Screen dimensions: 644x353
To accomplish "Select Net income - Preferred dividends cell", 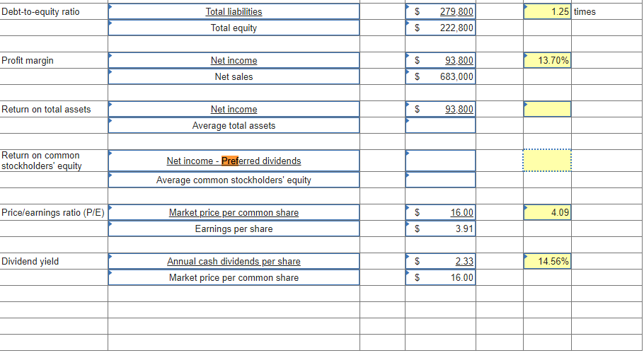I will (x=234, y=161).
